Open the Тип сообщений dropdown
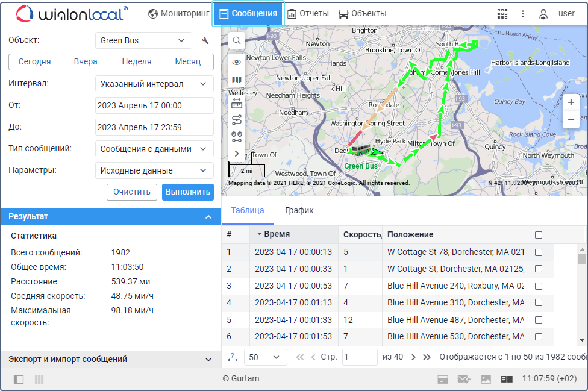The height and width of the screenshot is (391, 588). pyautogui.click(x=154, y=149)
